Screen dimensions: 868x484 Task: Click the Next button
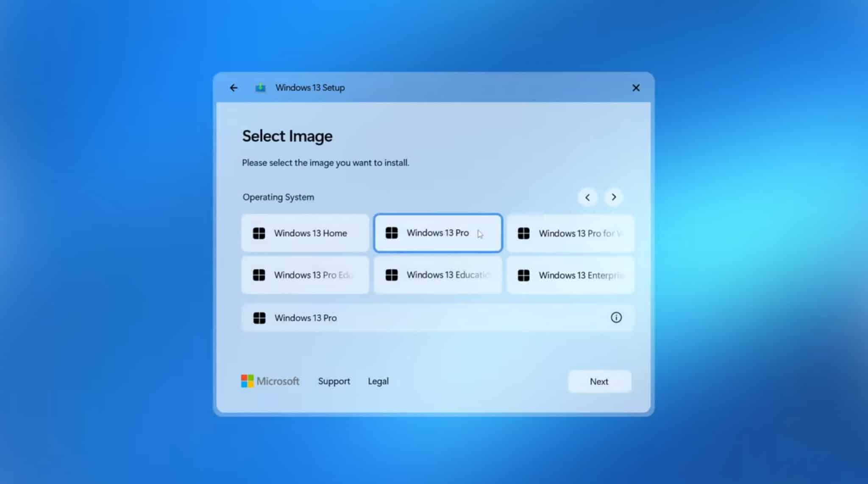point(599,381)
